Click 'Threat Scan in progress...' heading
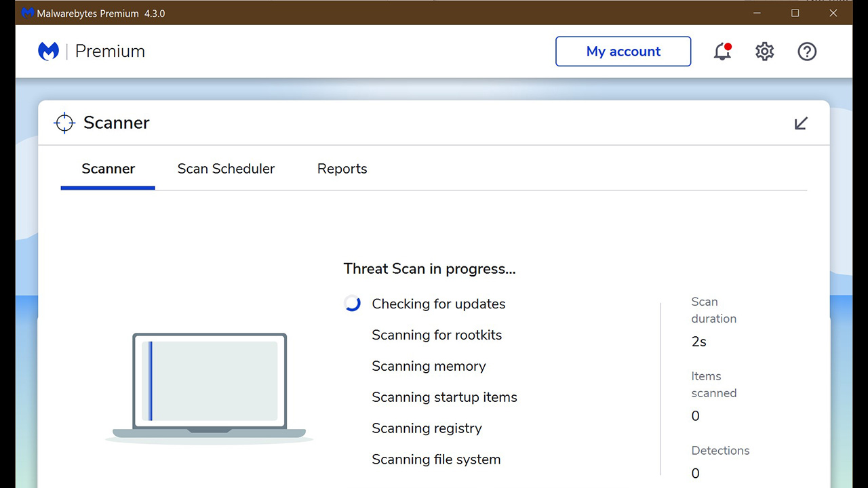This screenshot has height=488, width=868. [x=429, y=268]
